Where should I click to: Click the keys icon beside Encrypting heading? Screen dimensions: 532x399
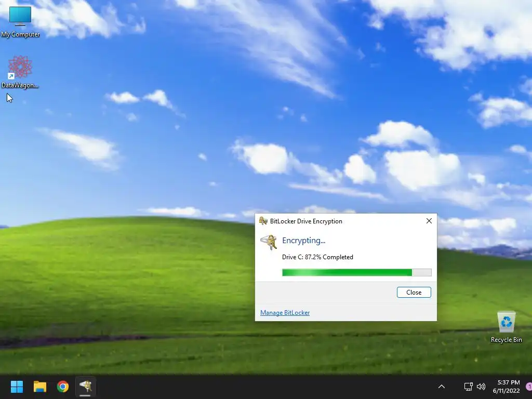point(269,242)
